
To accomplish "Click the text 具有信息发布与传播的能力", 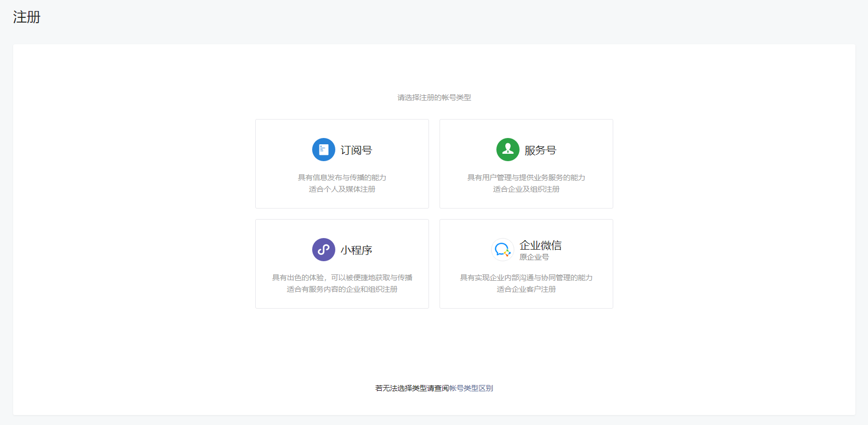I will [342, 177].
